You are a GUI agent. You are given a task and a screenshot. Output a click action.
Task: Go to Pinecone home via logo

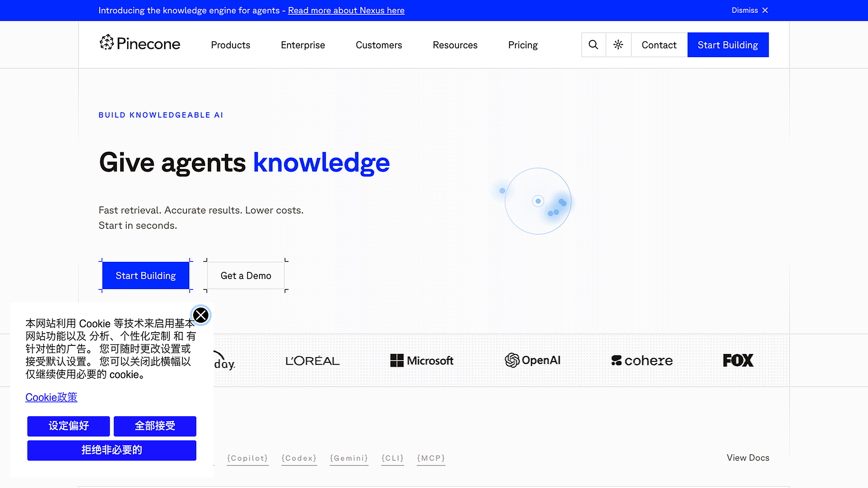point(140,43)
